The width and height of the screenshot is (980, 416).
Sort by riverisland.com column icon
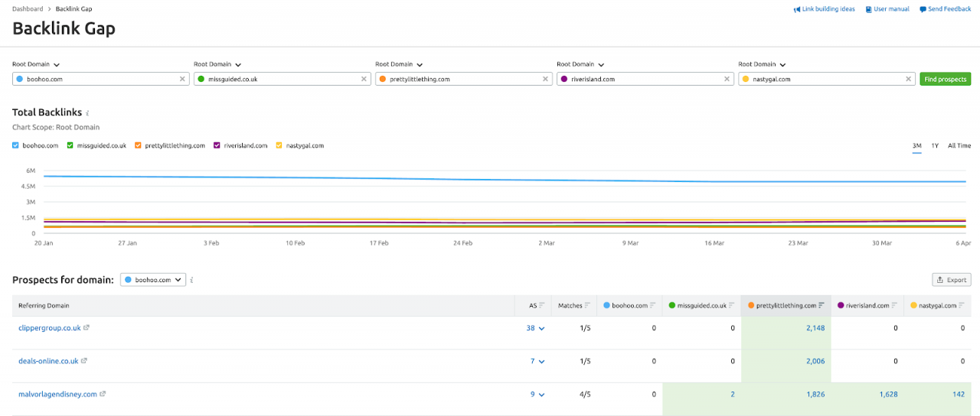coord(895,305)
